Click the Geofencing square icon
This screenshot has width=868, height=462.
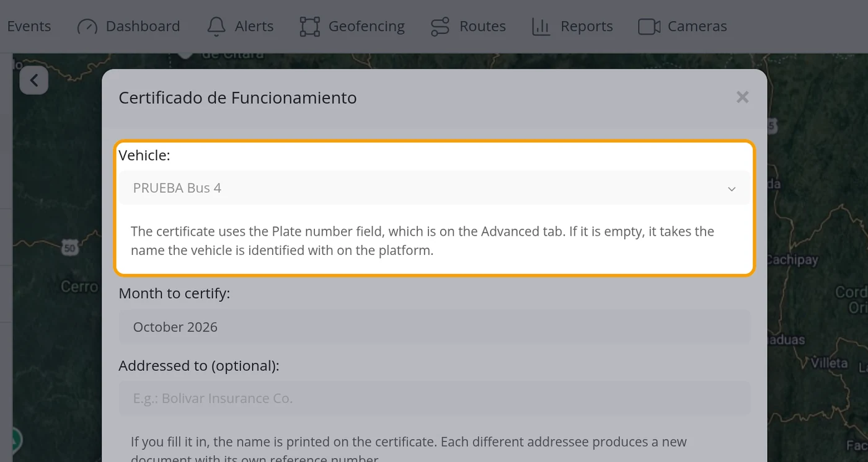[310, 27]
